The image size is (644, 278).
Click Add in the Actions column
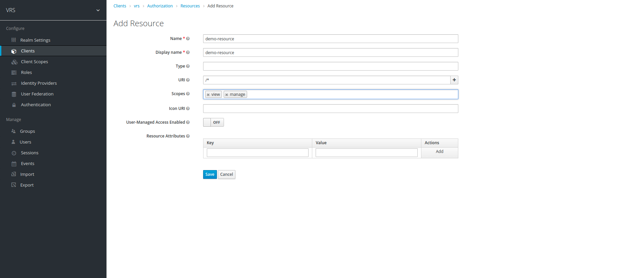439,152
